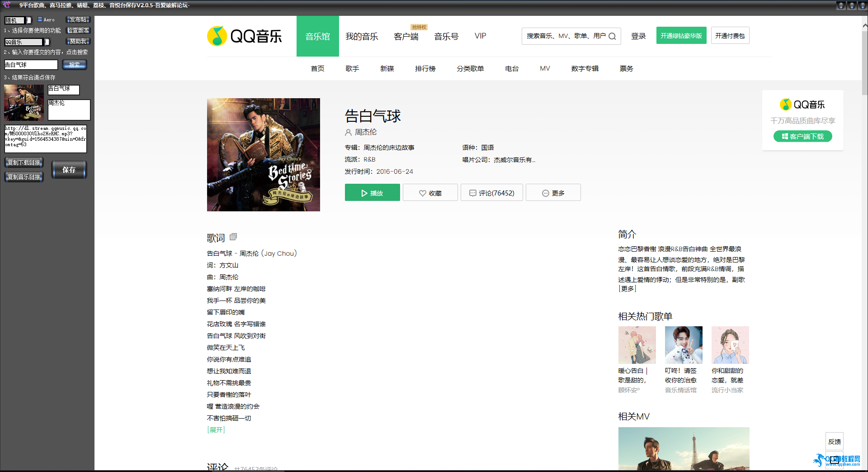This screenshot has height=472, width=868.
Task: Go to MV in the sub navigation
Action: pos(545,69)
